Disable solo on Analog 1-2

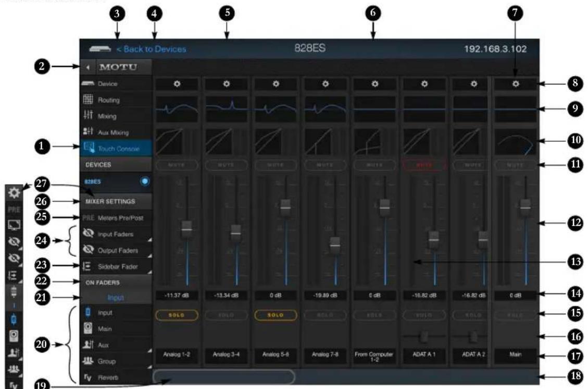click(177, 315)
